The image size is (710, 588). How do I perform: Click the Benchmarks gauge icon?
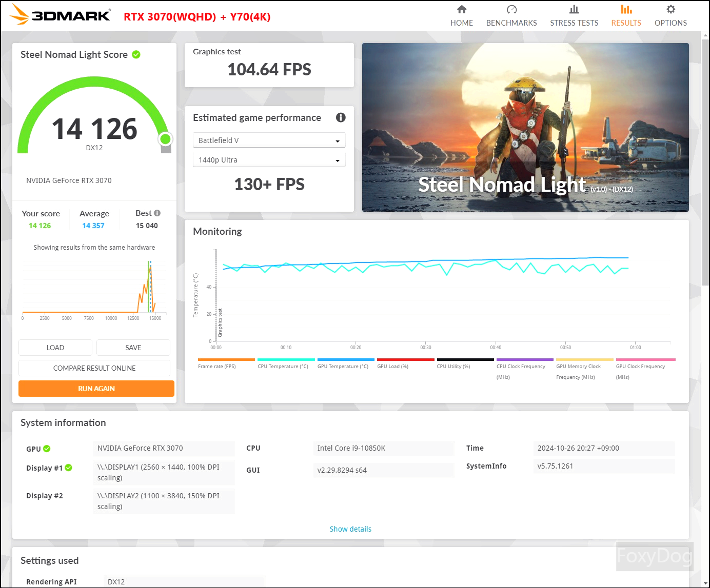(511, 9)
